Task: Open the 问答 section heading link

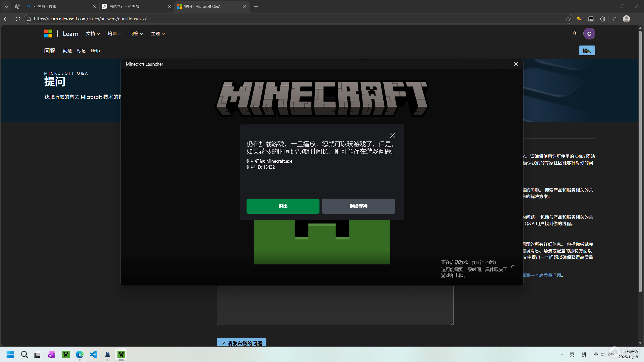Action: (50, 51)
